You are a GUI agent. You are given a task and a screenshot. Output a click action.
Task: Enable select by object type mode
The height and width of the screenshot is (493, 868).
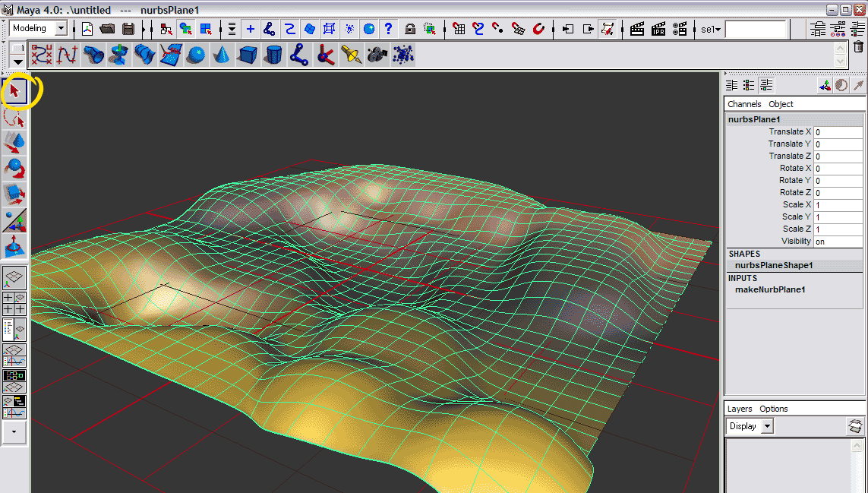coord(185,29)
